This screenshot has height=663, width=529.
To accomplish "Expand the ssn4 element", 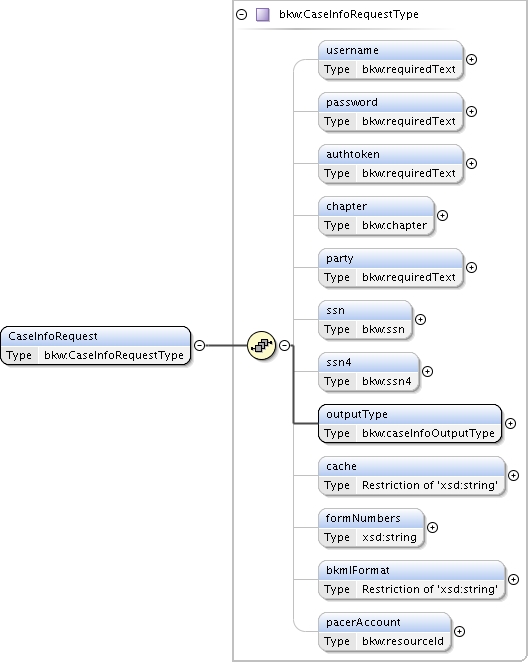I will (428, 372).
